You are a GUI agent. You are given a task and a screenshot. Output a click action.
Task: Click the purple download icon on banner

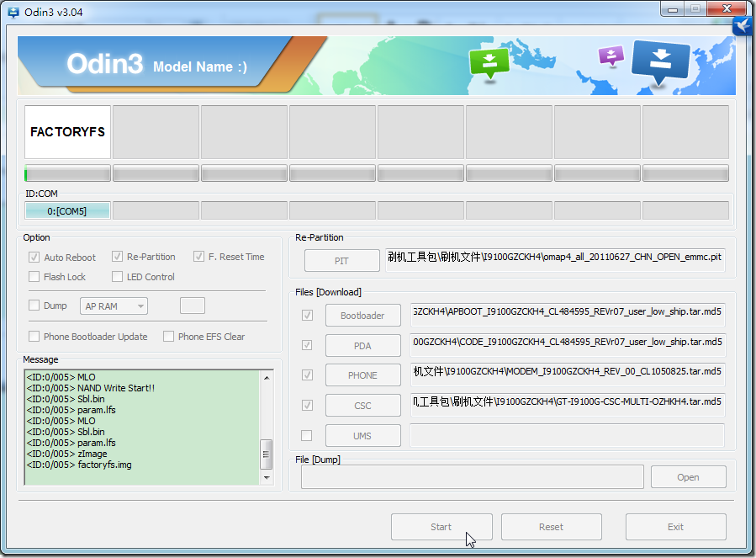point(611,55)
